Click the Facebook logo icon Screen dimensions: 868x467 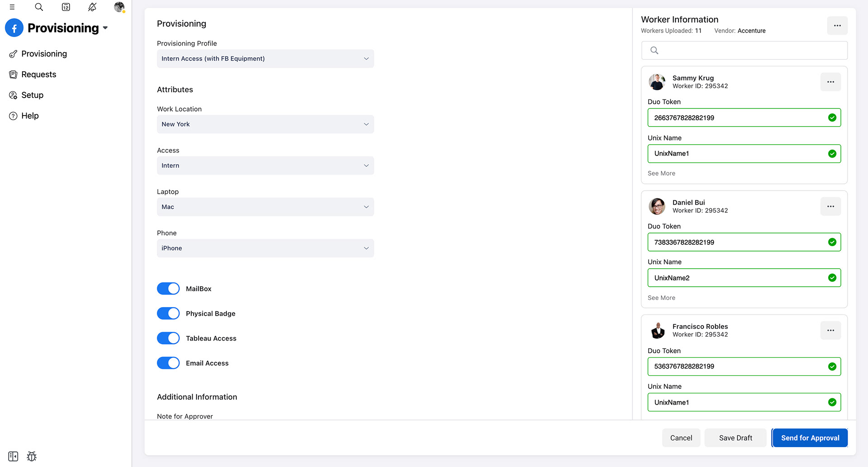pos(14,28)
